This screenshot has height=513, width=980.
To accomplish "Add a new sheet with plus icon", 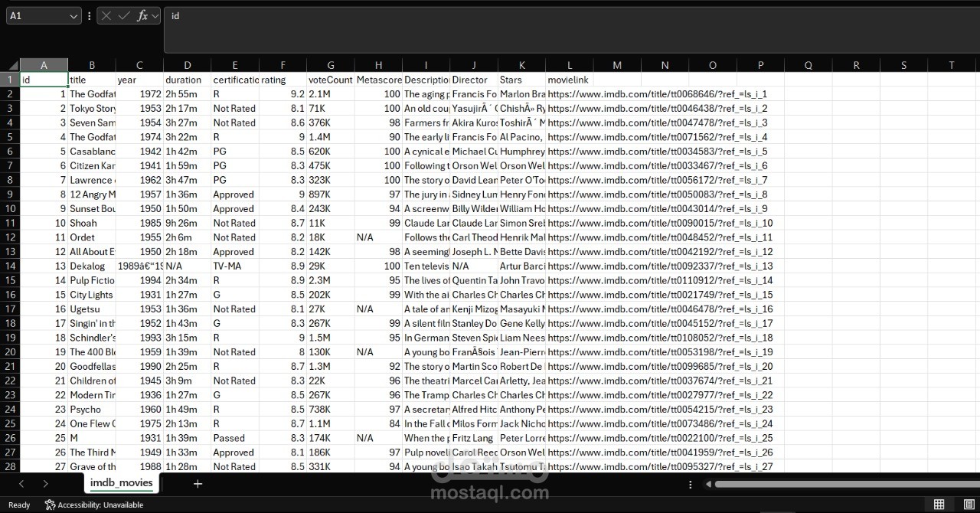I will coord(198,484).
